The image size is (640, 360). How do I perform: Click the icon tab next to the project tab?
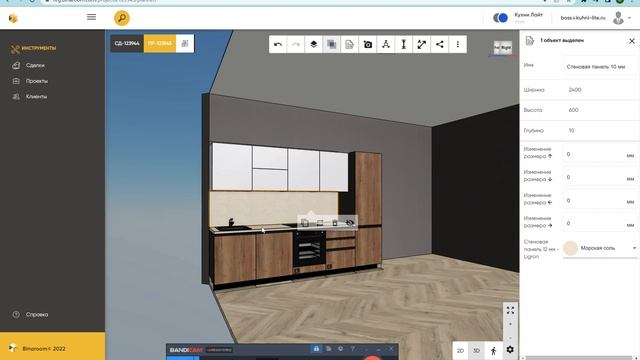185,43
